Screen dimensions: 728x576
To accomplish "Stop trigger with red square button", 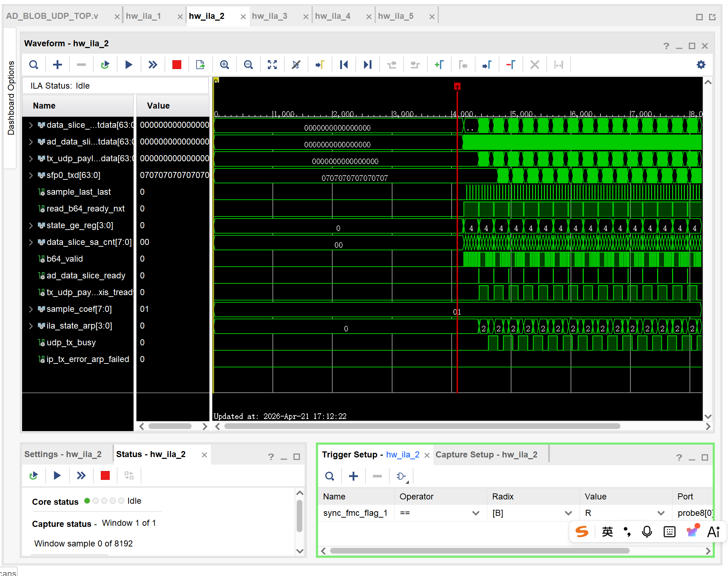I will [x=177, y=65].
